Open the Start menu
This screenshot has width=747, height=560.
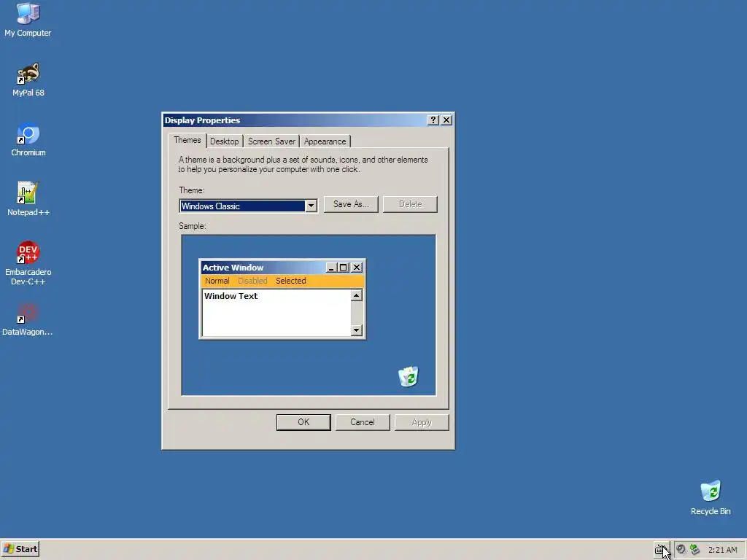click(20, 549)
